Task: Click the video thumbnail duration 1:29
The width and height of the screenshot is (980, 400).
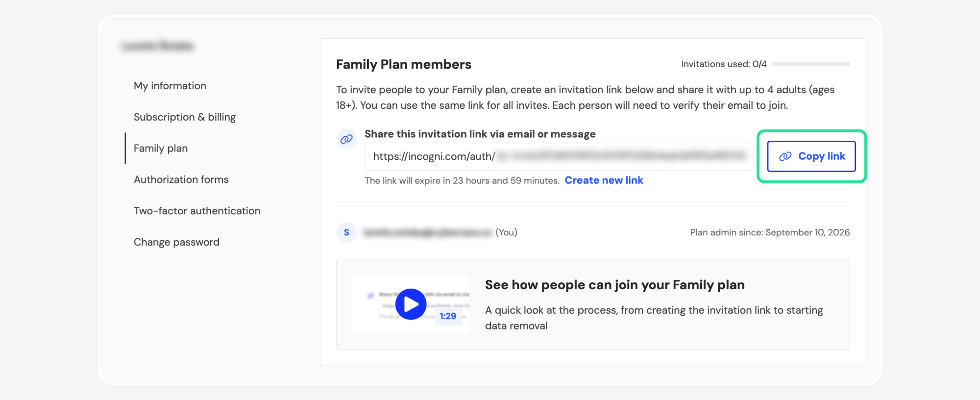Action: [448, 316]
